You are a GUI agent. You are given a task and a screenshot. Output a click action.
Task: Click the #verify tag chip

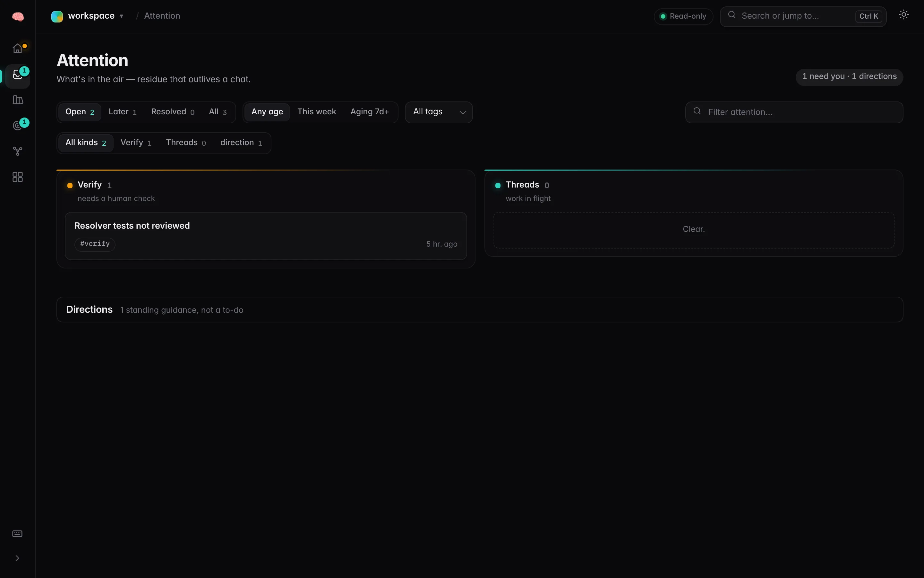(x=95, y=244)
